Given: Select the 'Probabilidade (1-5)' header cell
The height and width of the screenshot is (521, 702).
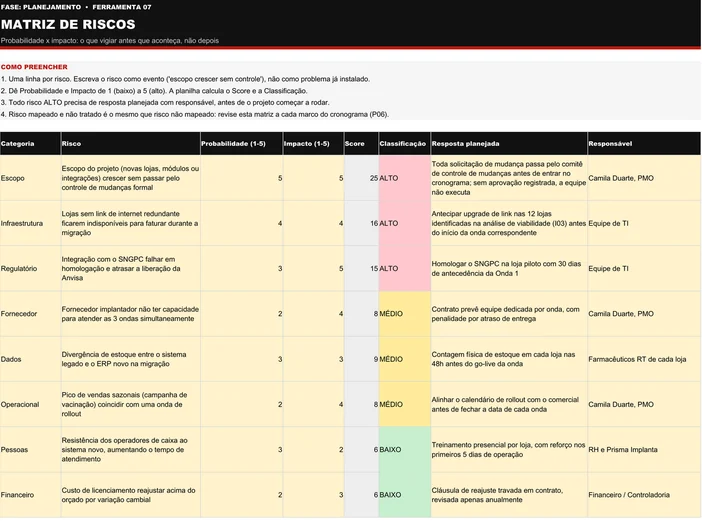Looking at the screenshot, I should point(241,144).
